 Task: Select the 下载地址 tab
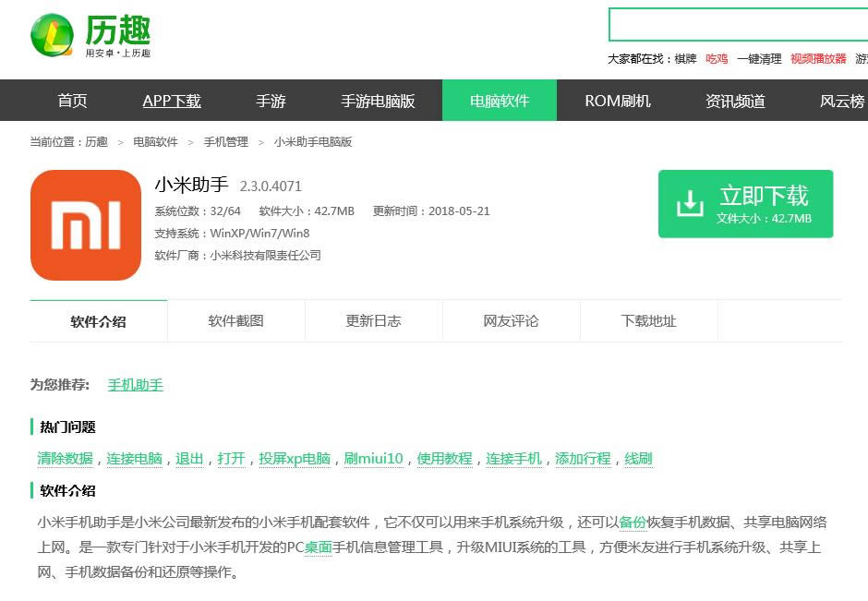point(648,321)
